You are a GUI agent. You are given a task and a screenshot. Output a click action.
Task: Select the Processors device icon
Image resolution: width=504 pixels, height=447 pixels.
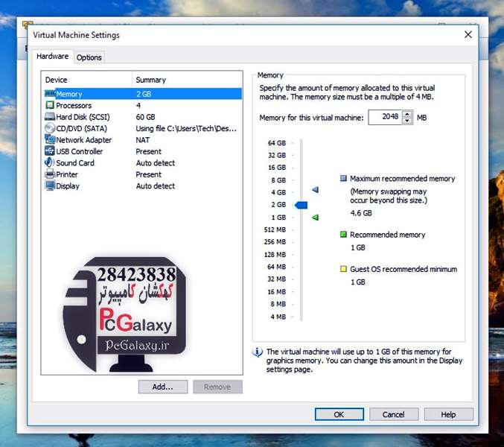50,106
